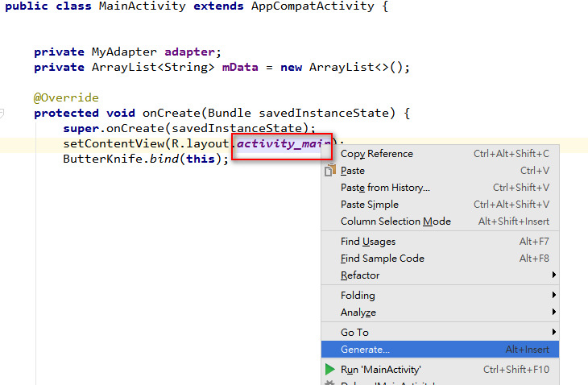The height and width of the screenshot is (385, 588).
Task: Choose Paste from context menu
Action: point(441,171)
